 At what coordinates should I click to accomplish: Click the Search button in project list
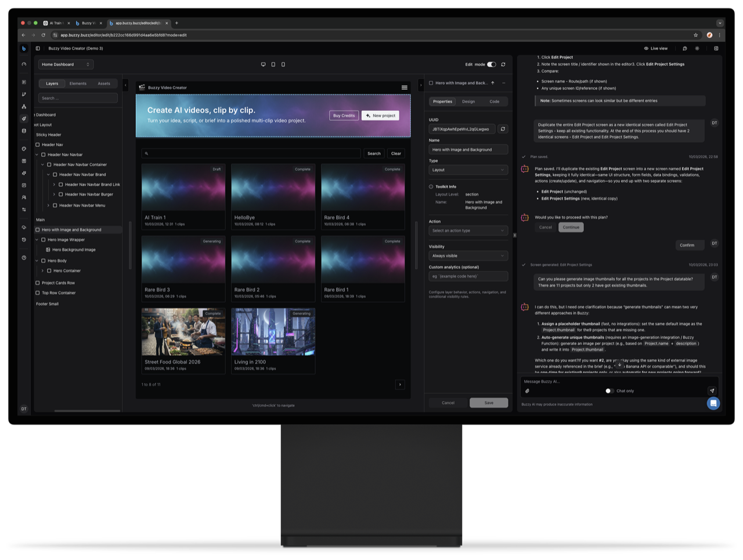[x=374, y=154]
